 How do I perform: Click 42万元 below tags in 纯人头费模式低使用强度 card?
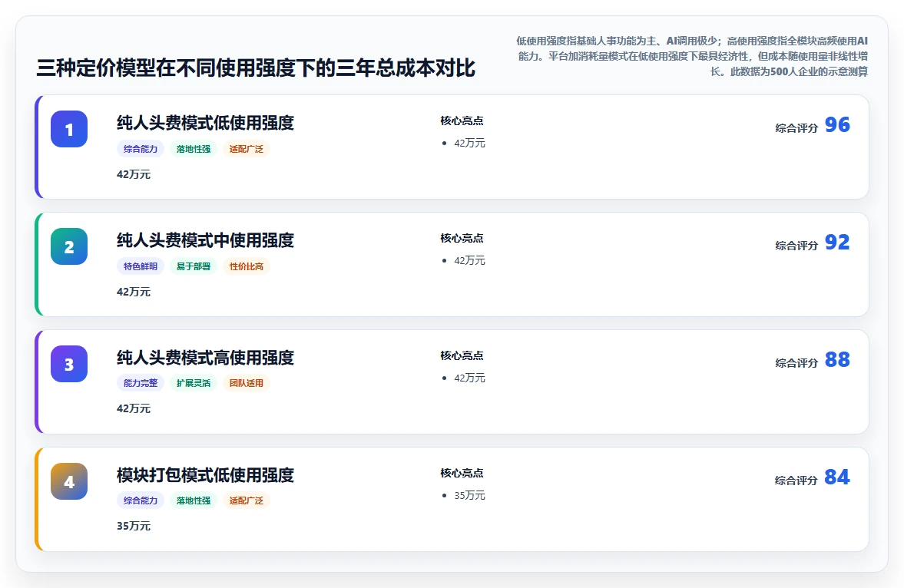pos(133,174)
